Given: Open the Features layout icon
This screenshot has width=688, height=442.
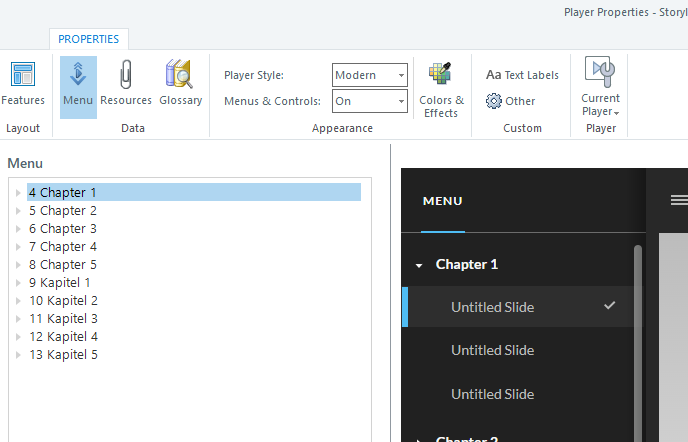Looking at the screenshot, I should pyautogui.click(x=22, y=84).
